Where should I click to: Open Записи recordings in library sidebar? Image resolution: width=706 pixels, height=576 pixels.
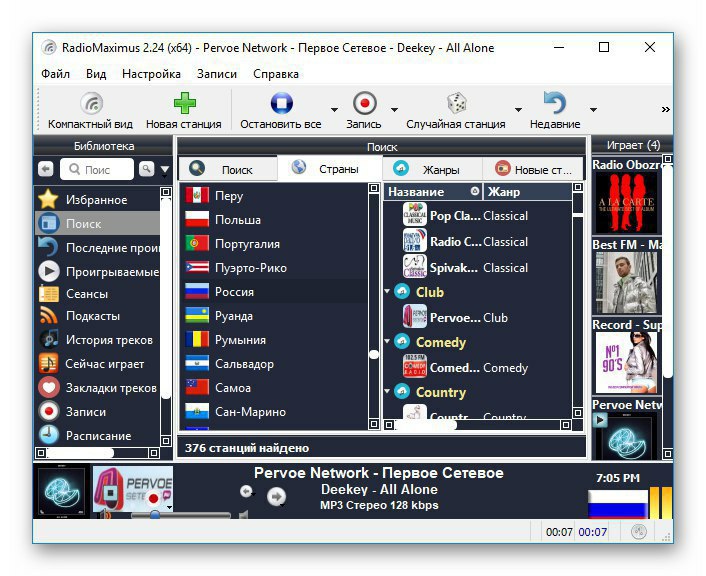[98, 412]
